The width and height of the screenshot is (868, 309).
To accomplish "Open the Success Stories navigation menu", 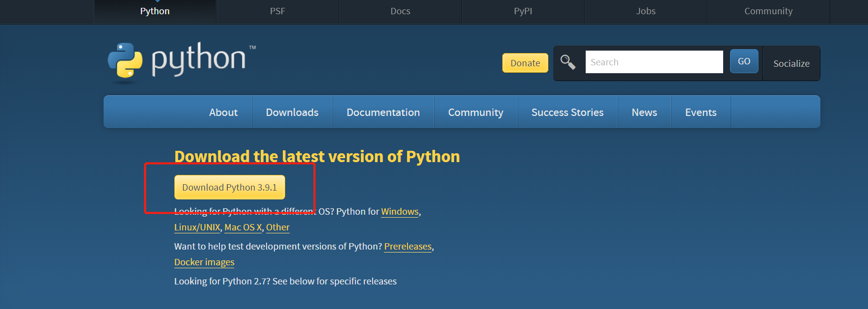I will click(568, 112).
